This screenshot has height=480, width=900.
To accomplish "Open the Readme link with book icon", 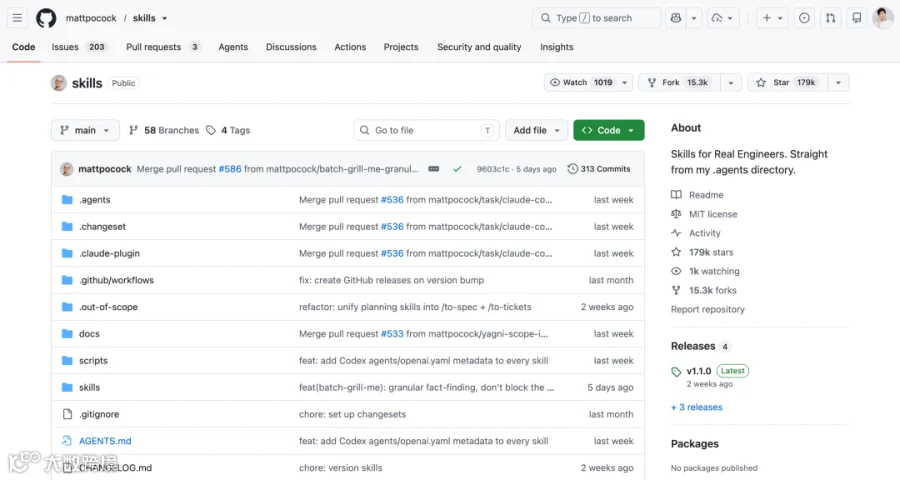I will pyautogui.click(x=697, y=195).
